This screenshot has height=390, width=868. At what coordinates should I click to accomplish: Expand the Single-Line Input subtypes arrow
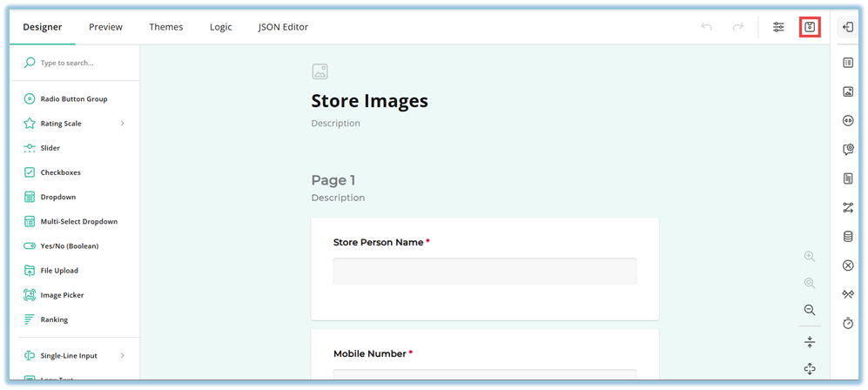[x=123, y=355]
